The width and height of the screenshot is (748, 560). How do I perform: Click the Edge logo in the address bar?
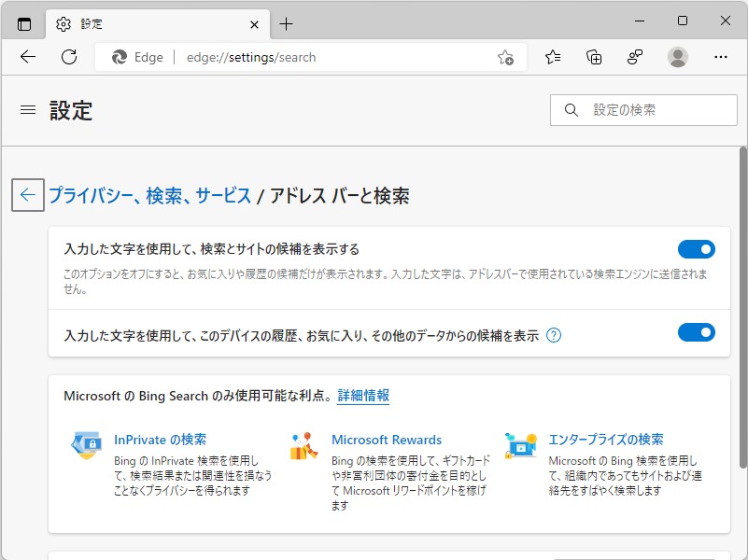117,57
